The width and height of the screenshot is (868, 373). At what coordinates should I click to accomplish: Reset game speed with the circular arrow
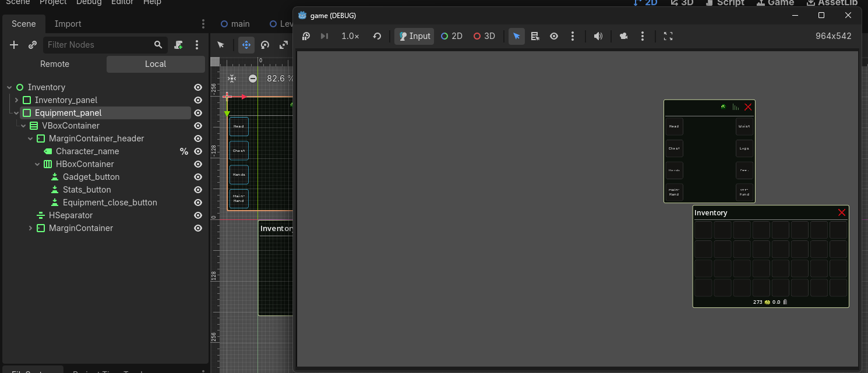tap(377, 36)
